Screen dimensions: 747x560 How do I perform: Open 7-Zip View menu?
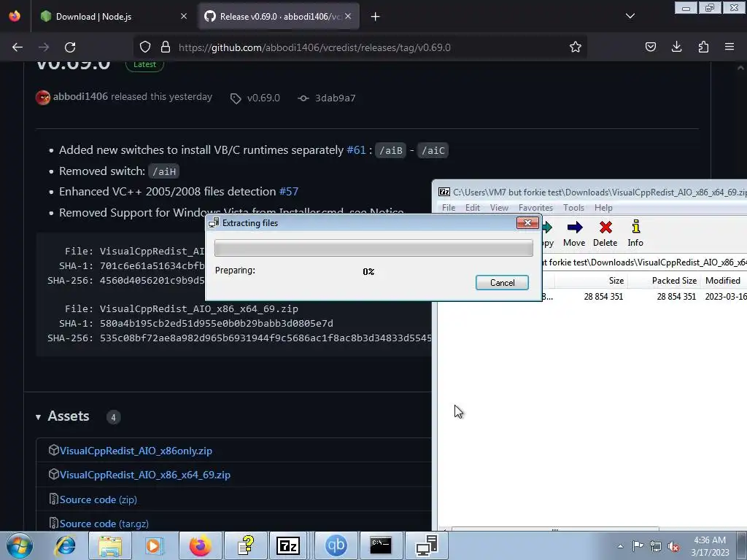(x=499, y=208)
